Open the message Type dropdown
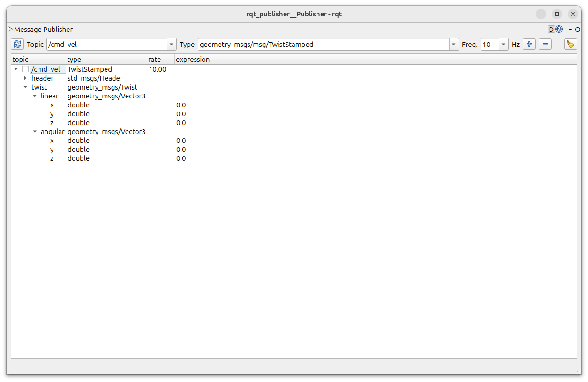This screenshot has width=588, height=382. pos(453,45)
